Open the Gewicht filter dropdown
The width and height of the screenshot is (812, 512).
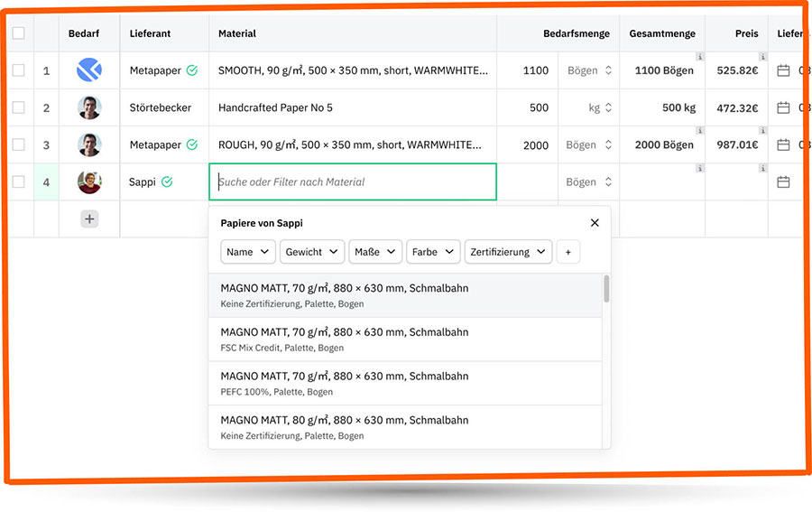(312, 252)
